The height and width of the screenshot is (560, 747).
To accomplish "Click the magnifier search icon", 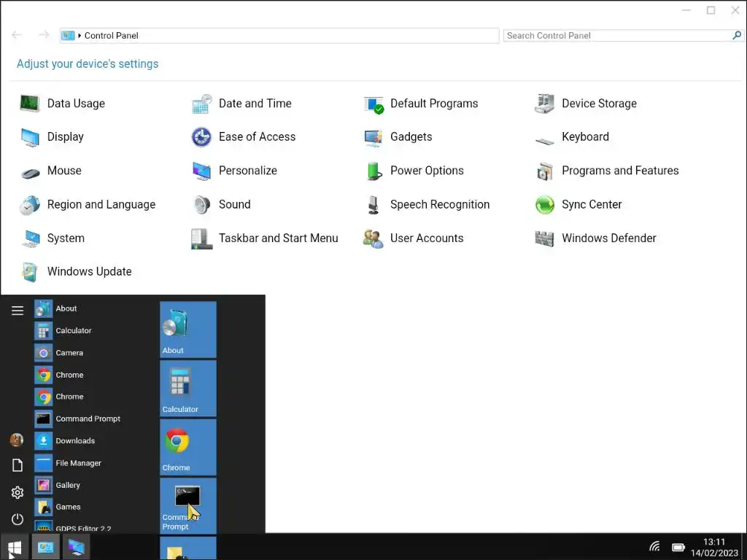I will coord(737,35).
